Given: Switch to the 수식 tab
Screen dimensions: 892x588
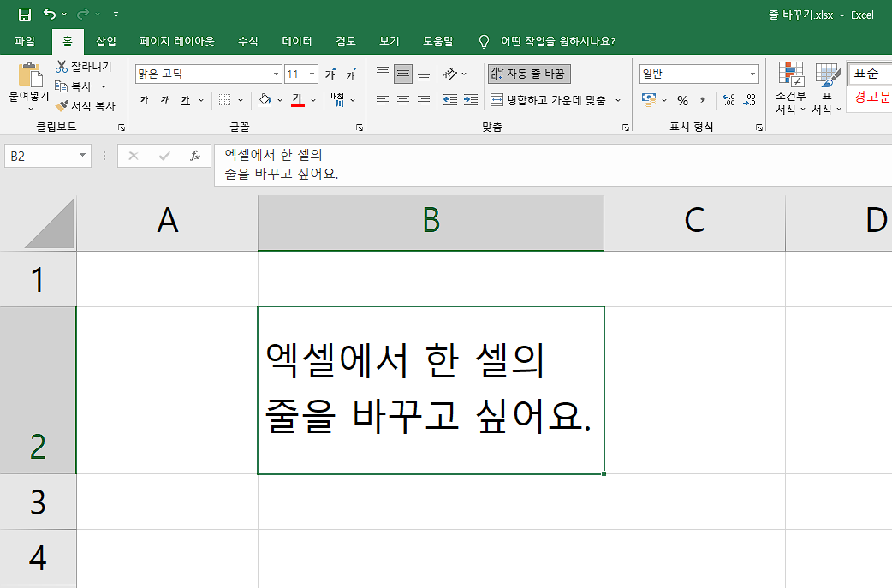Looking at the screenshot, I should [248, 41].
